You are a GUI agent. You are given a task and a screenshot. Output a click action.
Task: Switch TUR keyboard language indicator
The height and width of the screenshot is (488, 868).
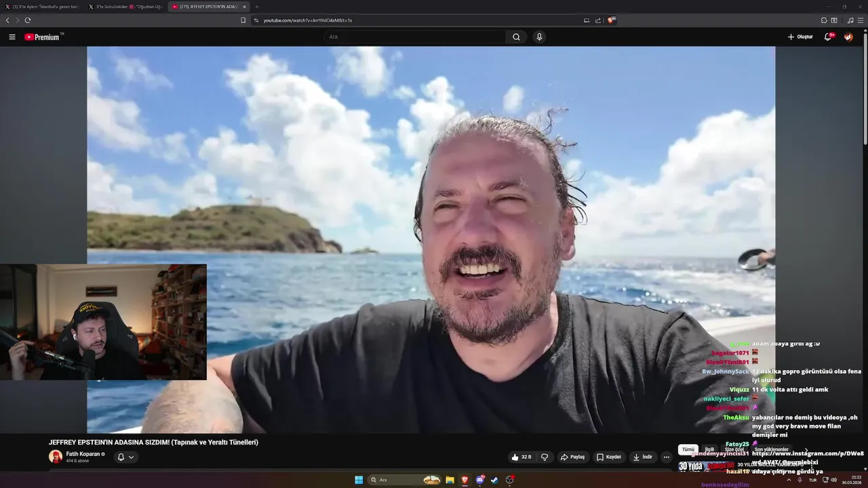(812, 480)
